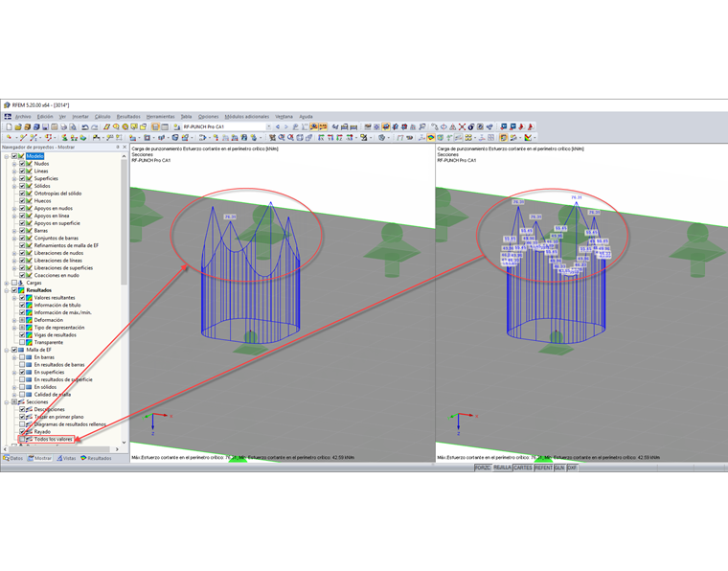Click the yellow four-squares icon in lower toolbar
The image size is (728, 571).
tap(468, 137)
